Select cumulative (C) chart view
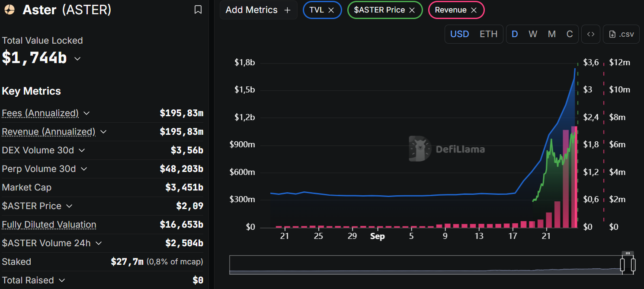 pyautogui.click(x=570, y=34)
